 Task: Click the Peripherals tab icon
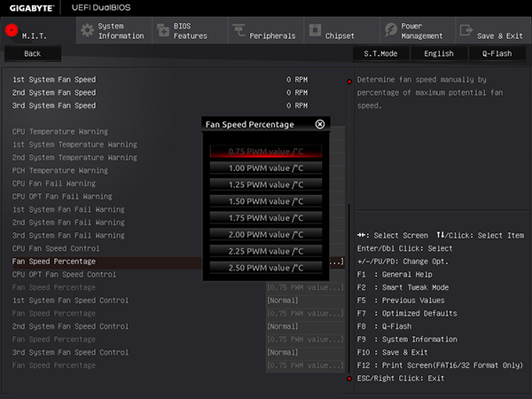pyautogui.click(x=239, y=30)
